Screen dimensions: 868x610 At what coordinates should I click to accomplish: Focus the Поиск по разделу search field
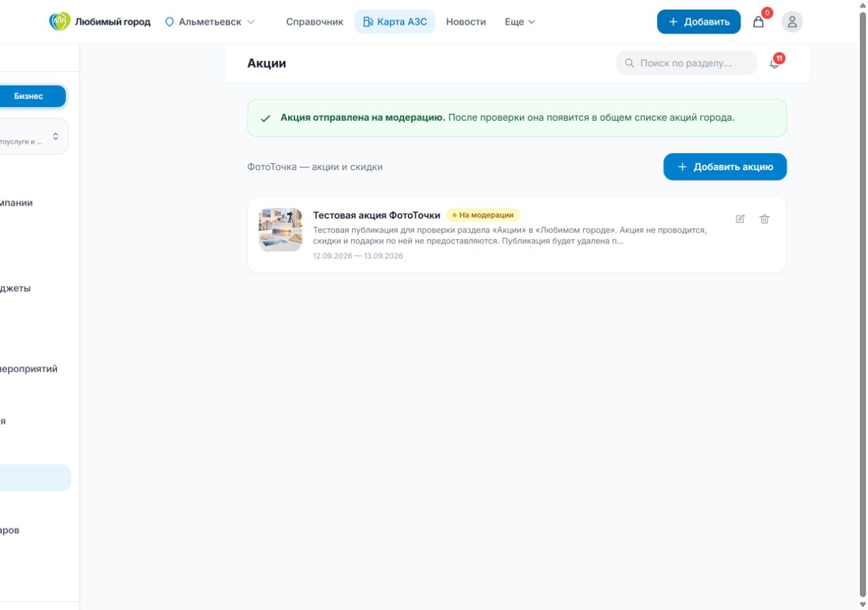[686, 63]
